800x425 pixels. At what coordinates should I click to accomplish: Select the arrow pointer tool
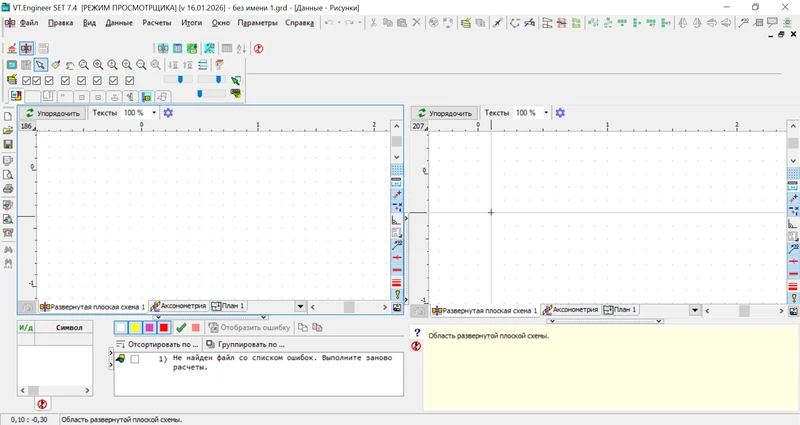pos(41,65)
